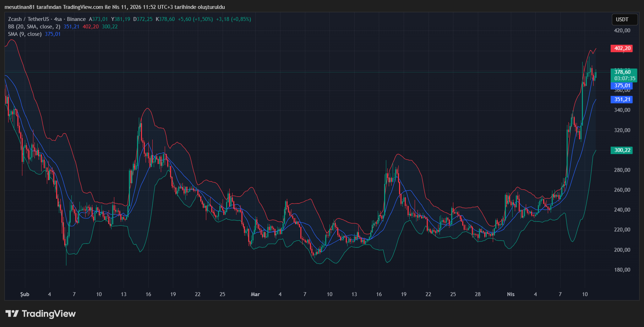
Task: Click the BB upper value 402,20 in legend
Action: [91, 27]
